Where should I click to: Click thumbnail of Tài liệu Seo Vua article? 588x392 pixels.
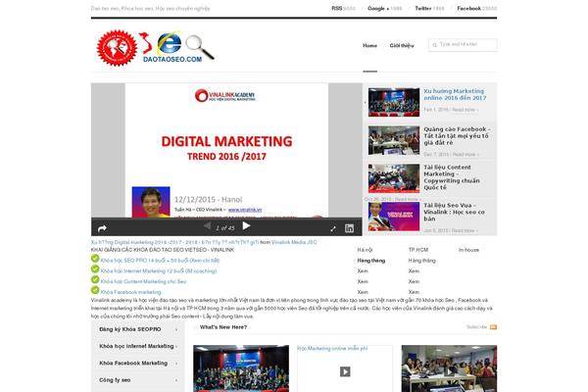[394, 217]
